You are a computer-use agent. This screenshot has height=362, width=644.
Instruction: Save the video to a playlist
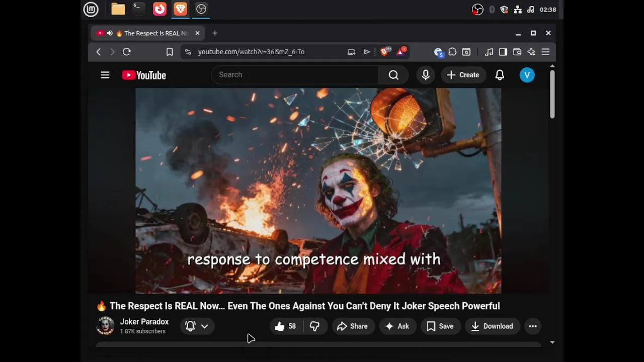tap(440, 326)
